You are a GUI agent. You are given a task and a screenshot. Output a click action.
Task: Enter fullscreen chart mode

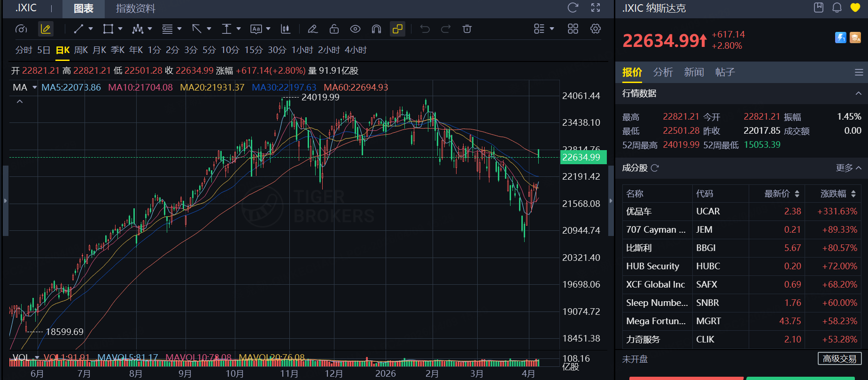596,8
